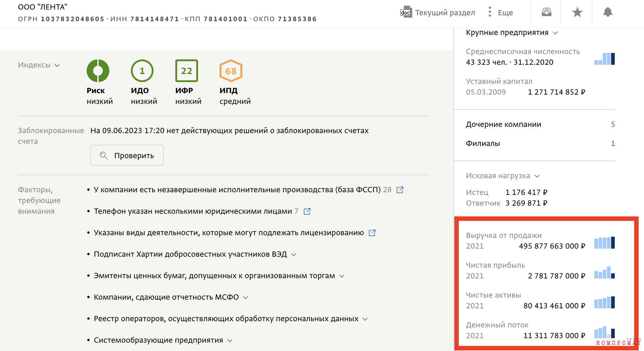
Task: Click text 'Телефон указан несколькими юридическими лицами'
Action: pos(193,211)
